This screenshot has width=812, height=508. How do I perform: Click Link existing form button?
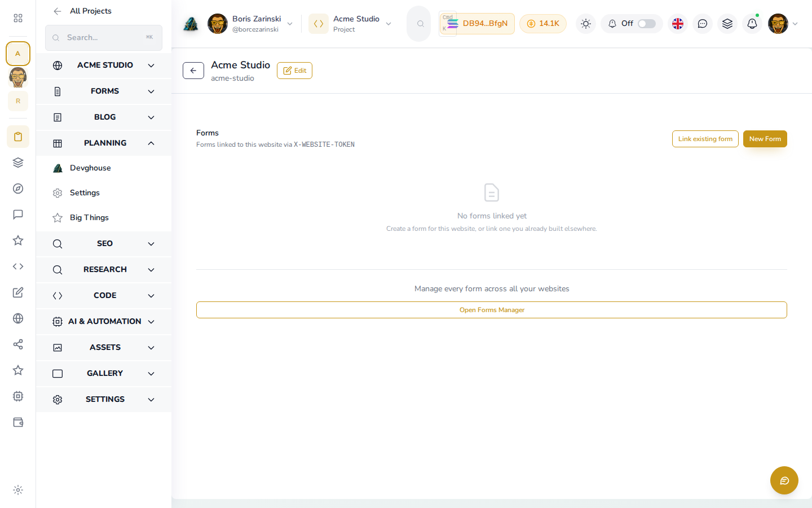(x=705, y=139)
